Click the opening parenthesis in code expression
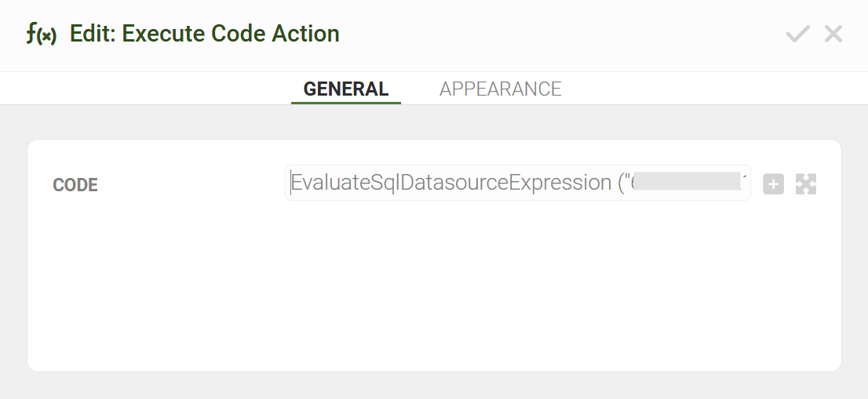868x399 pixels. pyautogui.click(x=620, y=183)
